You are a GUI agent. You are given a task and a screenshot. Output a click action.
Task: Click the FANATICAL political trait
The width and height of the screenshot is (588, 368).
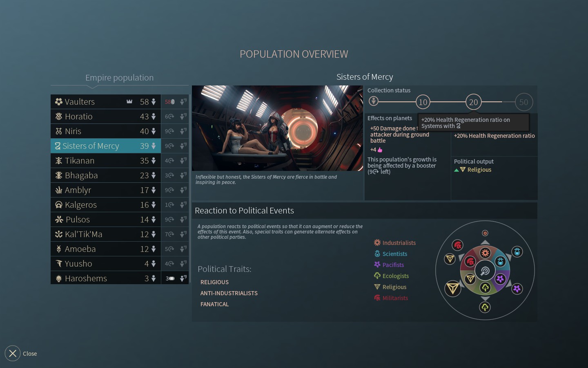[x=214, y=304]
